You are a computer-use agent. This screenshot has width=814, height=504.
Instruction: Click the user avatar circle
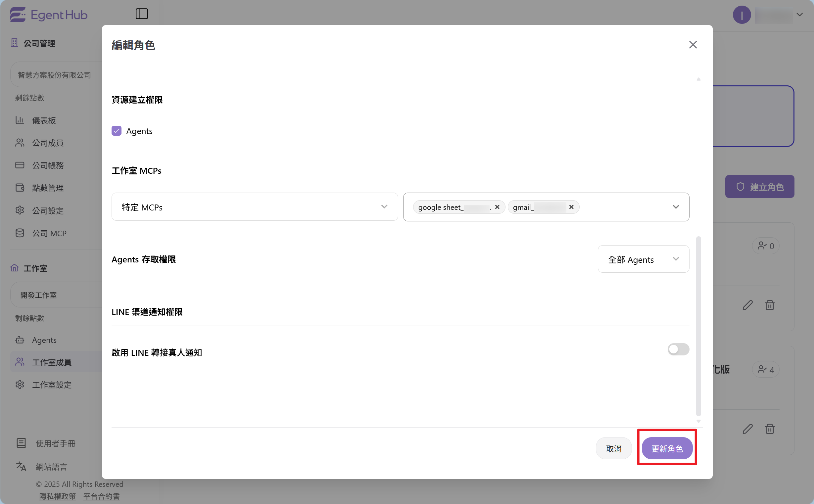point(741,15)
